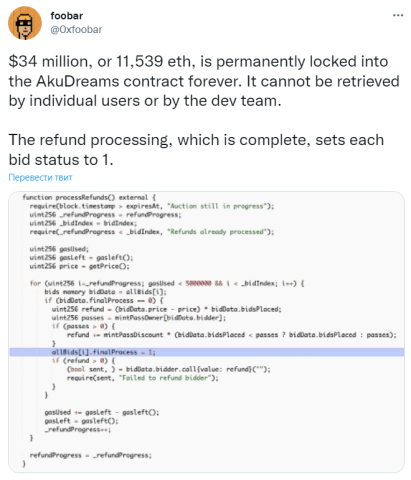The height and width of the screenshot is (480, 411).
Task: Click the "Failed to refund bidder" require line
Action: [x=143, y=378]
